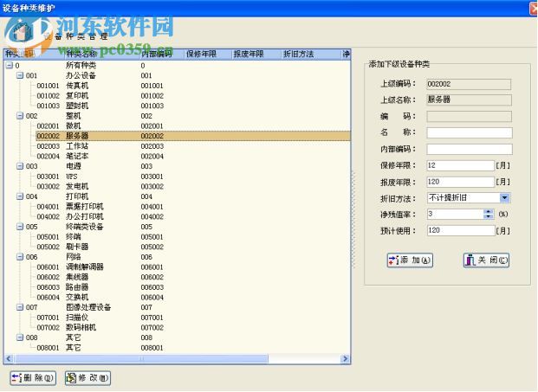Select the 004001 票据打印机 row
Image resolution: width=538 pixels, height=392 pixels.
193,207
